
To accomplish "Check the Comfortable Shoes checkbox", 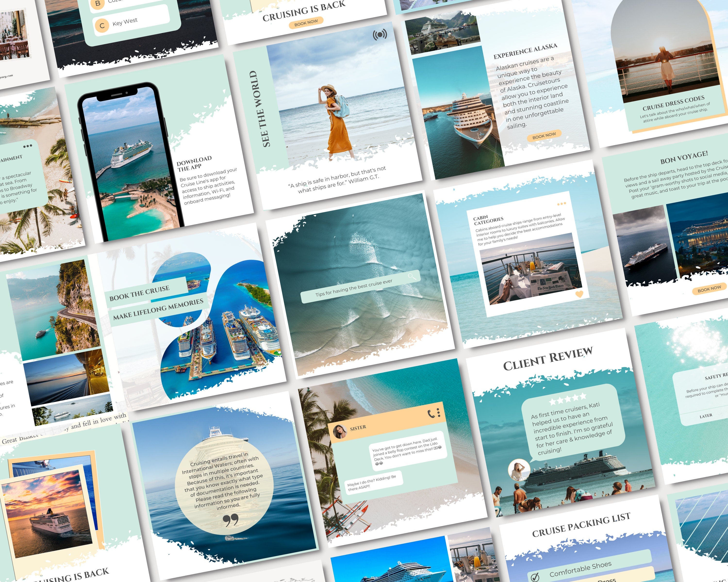I will pyautogui.click(x=535, y=577).
